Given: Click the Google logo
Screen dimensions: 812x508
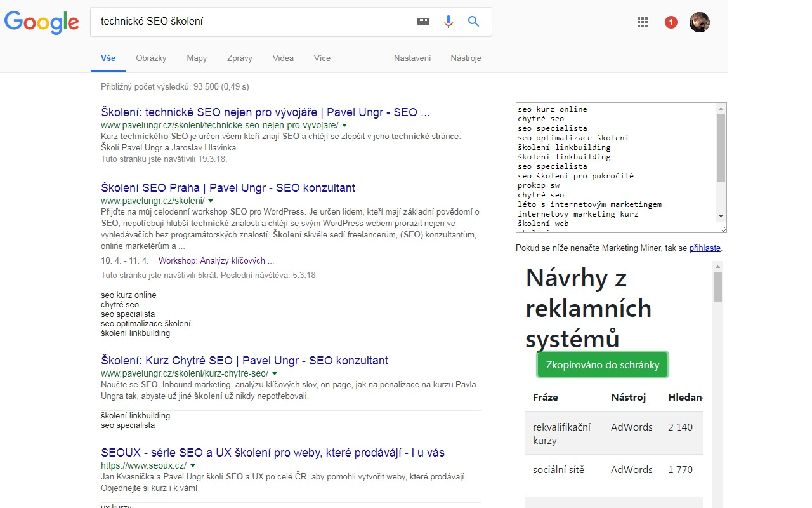Looking at the screenshot, I should point(41,22).
